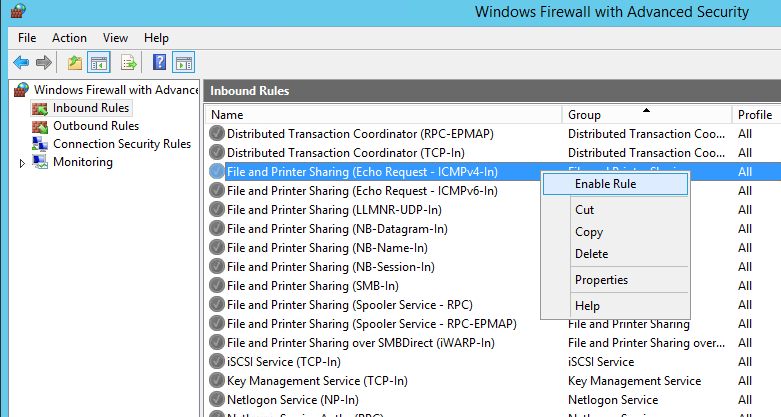Click status icon of SMB-In rule
Screen dimensions: 781x417
(217, 285)
